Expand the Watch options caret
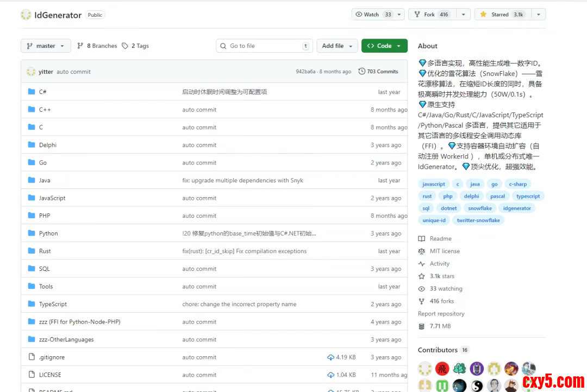The width and height of the screenshot is (587, 392). [x=399, y=15]
